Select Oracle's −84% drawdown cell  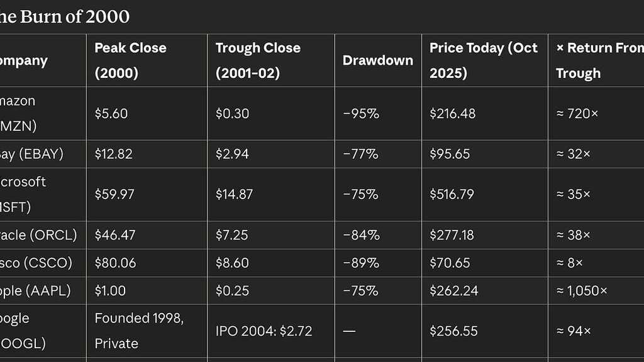[361, 235]
